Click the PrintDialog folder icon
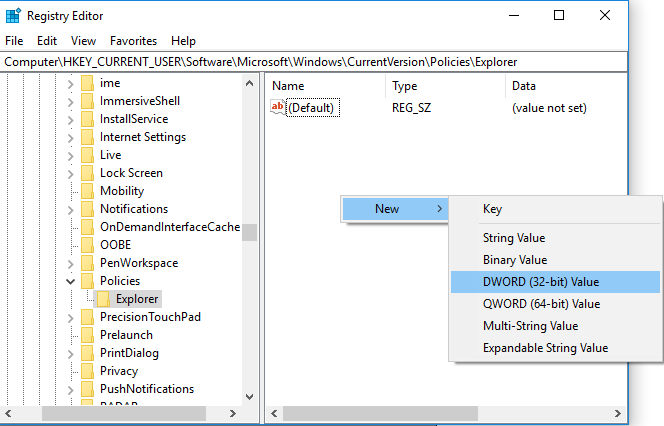This screenshot has width=664, height=426. [87, 353]
